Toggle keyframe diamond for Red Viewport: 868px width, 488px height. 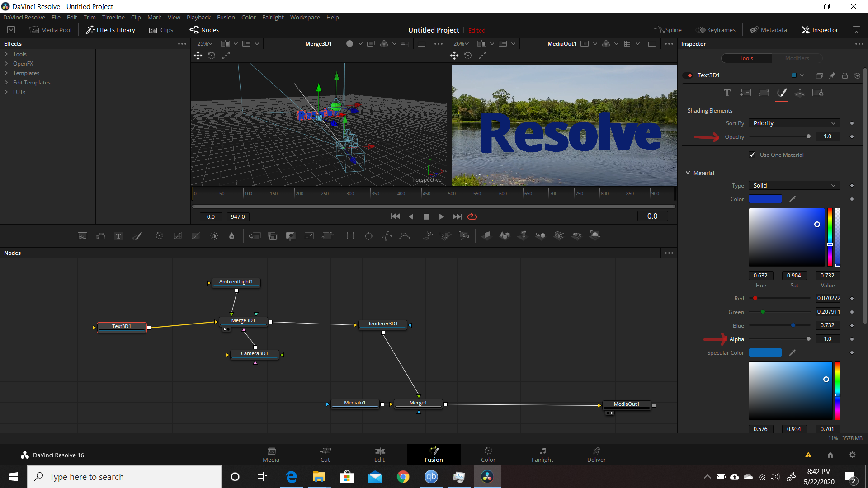pos(852,298)
